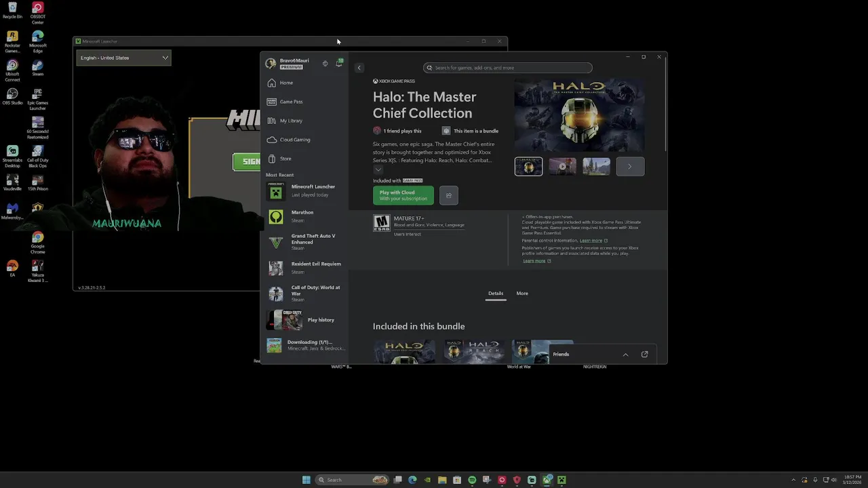
Task: Select the video trailer thumbnail
Action: (562, 166)
